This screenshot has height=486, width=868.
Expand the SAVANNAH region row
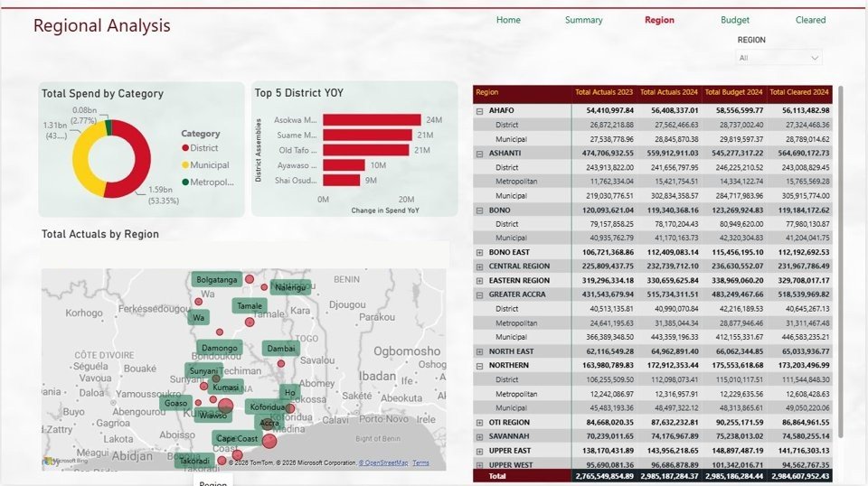coord(479,437)
